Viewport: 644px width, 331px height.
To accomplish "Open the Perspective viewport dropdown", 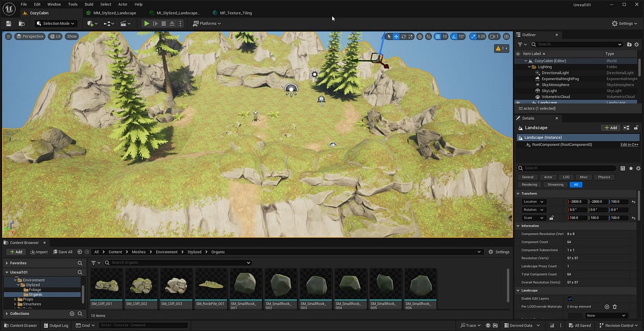I will [30, 36].
